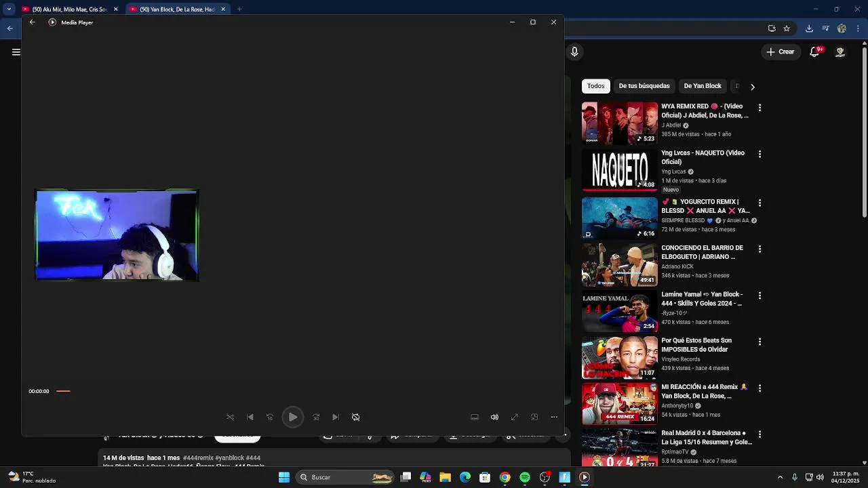Open options for WYA REMIX RED video
Viewport: 868px width, 488px height.
pyautogui.click(x=759, y=108)
